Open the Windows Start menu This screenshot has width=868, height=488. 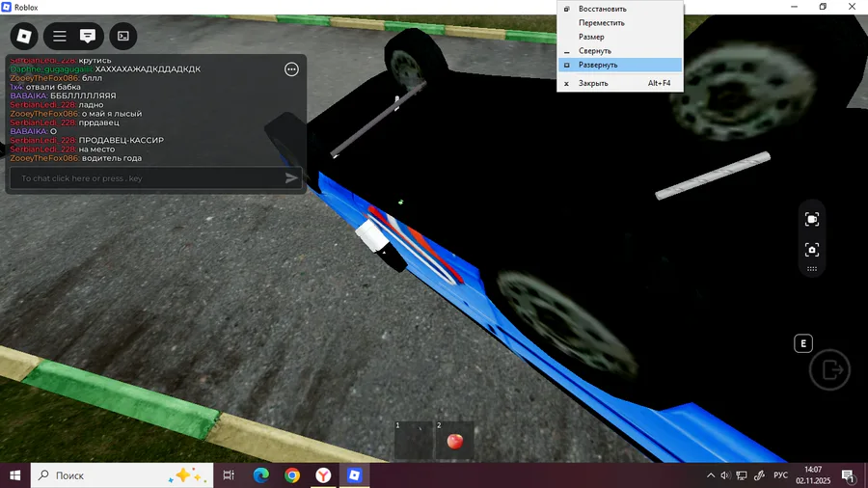coord(14,475)
